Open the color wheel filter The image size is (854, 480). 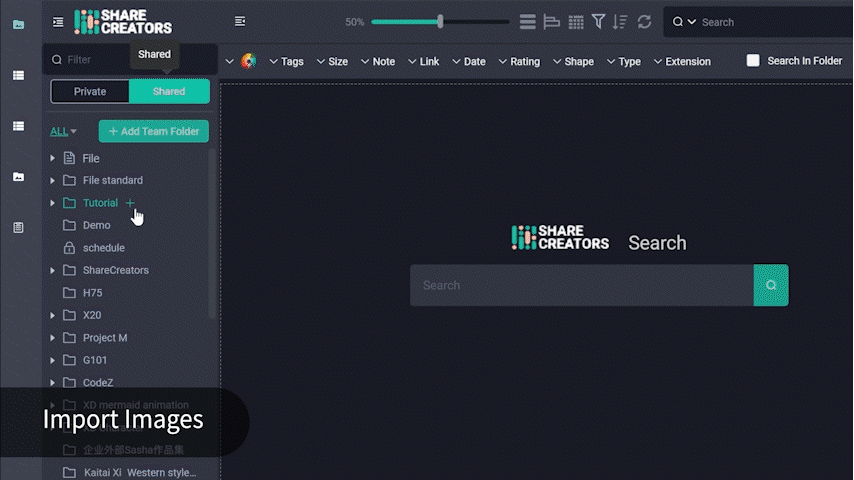[x=249, y=61]
